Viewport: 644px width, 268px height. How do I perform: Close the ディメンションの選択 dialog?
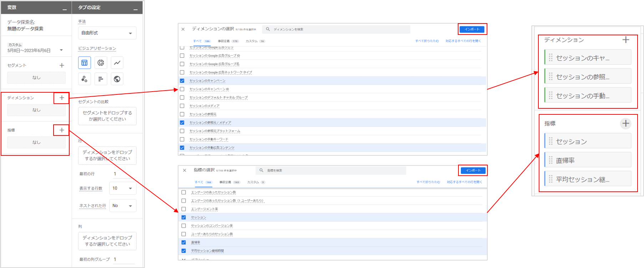[x=183, y=29]
